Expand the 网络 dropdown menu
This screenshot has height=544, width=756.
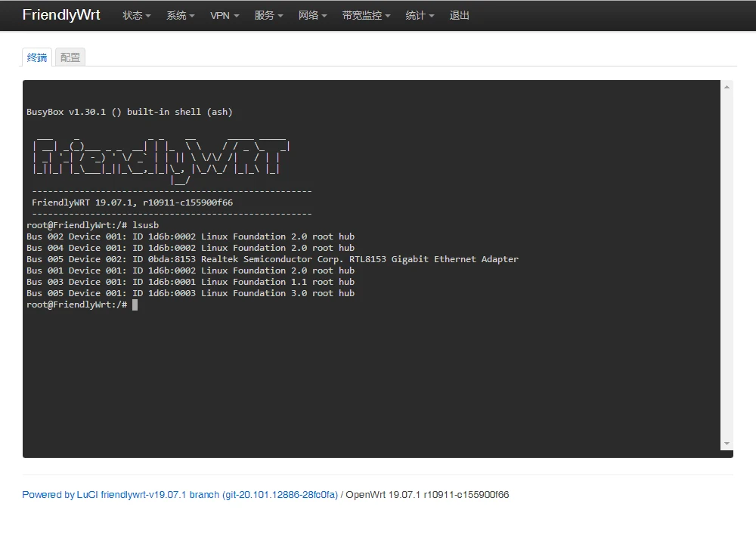312,15
